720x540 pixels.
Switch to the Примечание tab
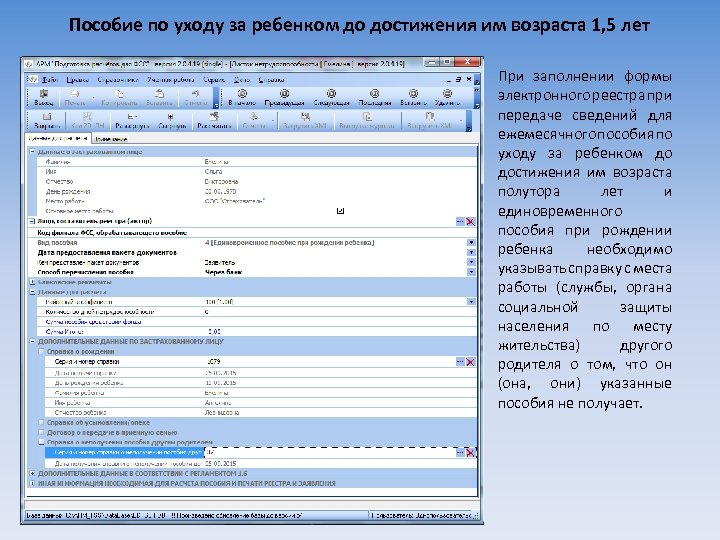pos(111,139)
